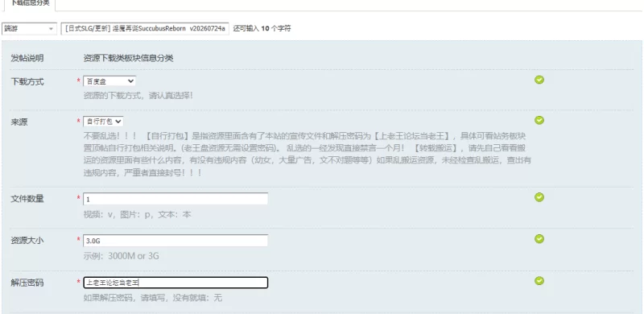This screenshot has height=314, width=644.
Task: Click the green check icon for 文件数量
Action: (x=539, y=197)
